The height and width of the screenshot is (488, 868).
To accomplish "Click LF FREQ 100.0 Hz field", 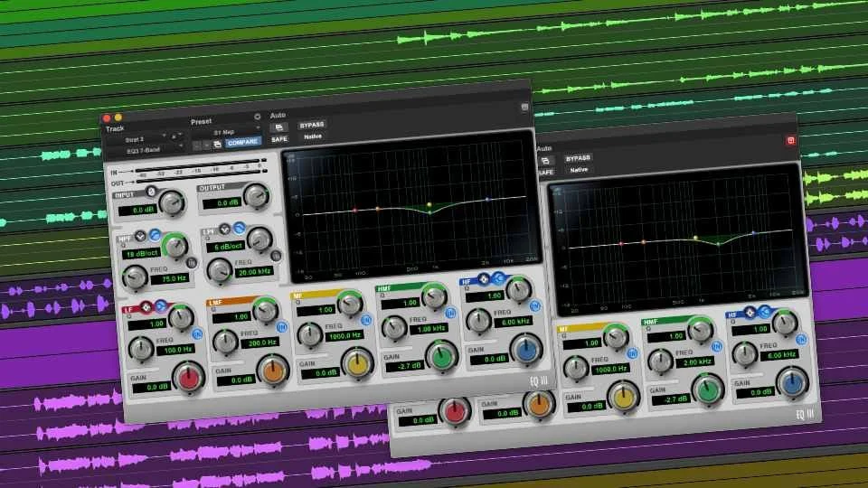I will tap(175, 350).
